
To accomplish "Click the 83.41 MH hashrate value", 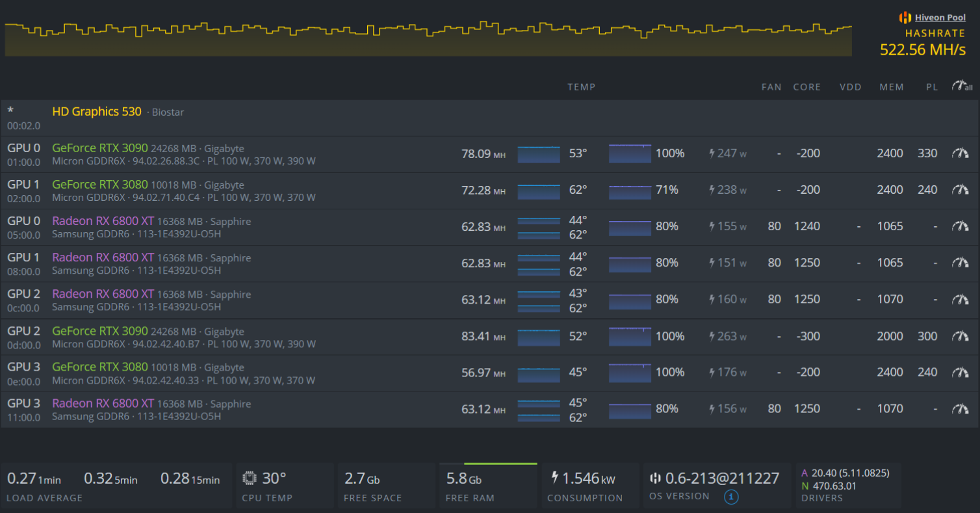I will (483, 337).
